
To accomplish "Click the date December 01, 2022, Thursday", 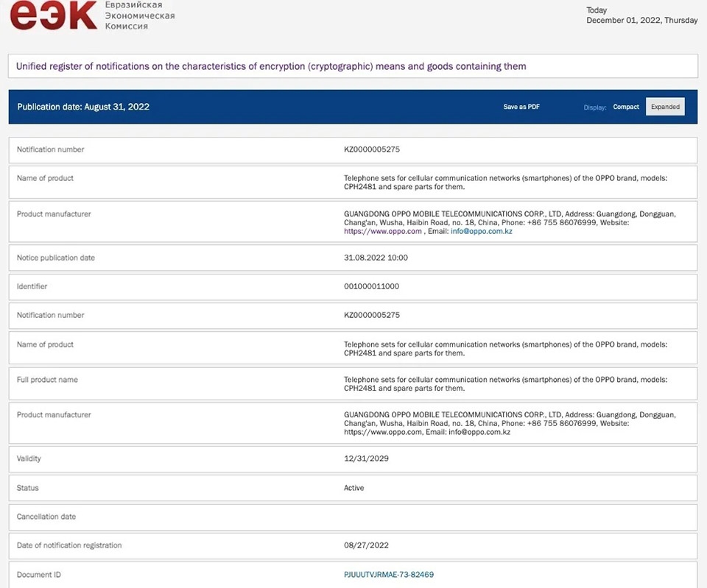I will click(x=642, y=21).
